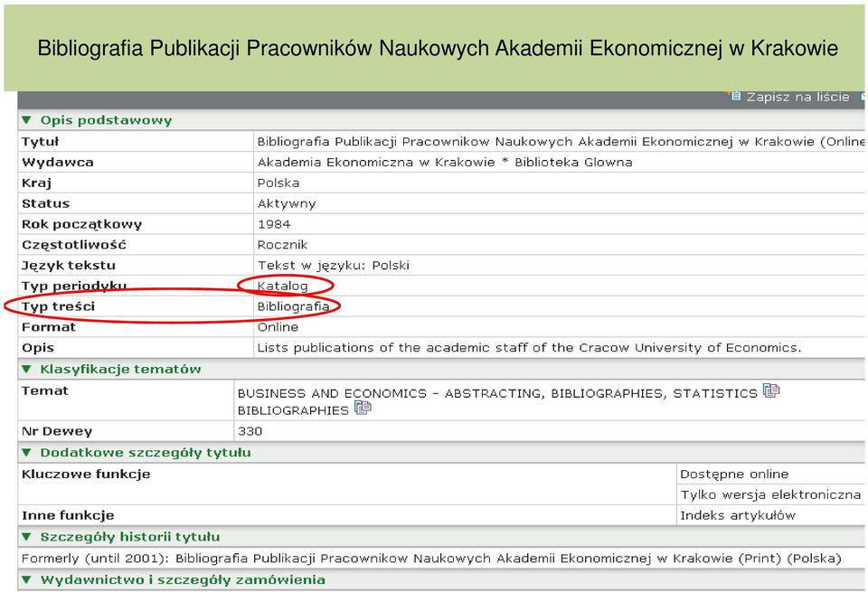Collapse Szczegóły historii tytułu section
The width and height of the screenshot is (868, 592).
point(26,537)
